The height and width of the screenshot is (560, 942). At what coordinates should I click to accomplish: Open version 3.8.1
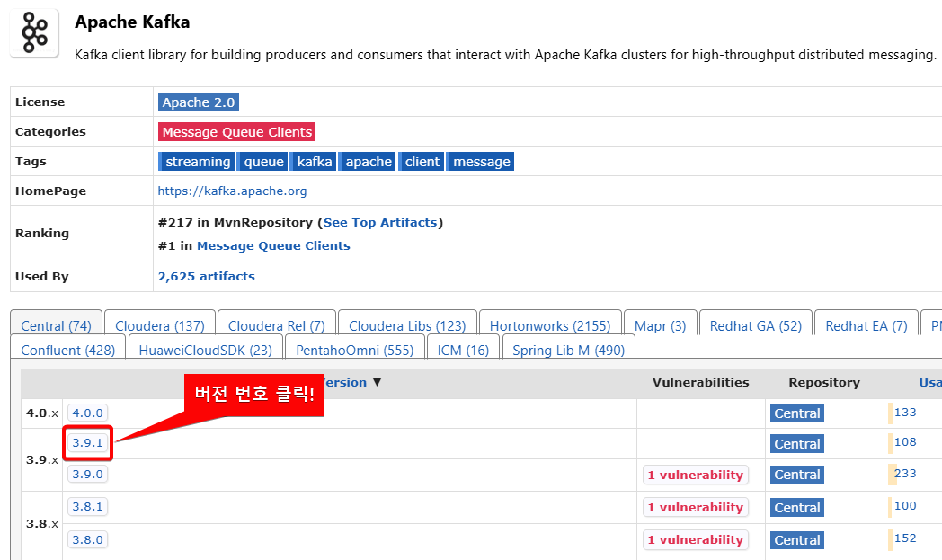(x=88, y=507)
